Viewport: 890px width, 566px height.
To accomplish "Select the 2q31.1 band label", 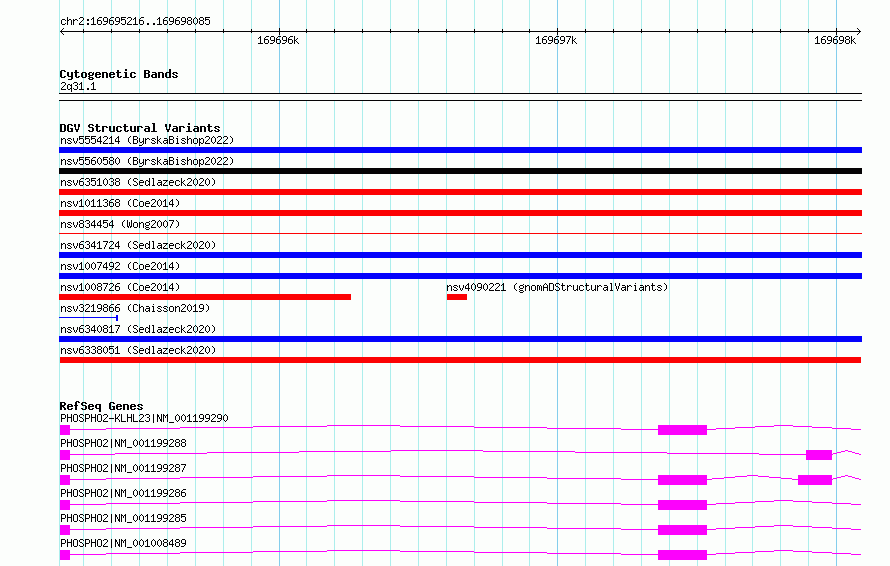I will (x=78, y=86).
